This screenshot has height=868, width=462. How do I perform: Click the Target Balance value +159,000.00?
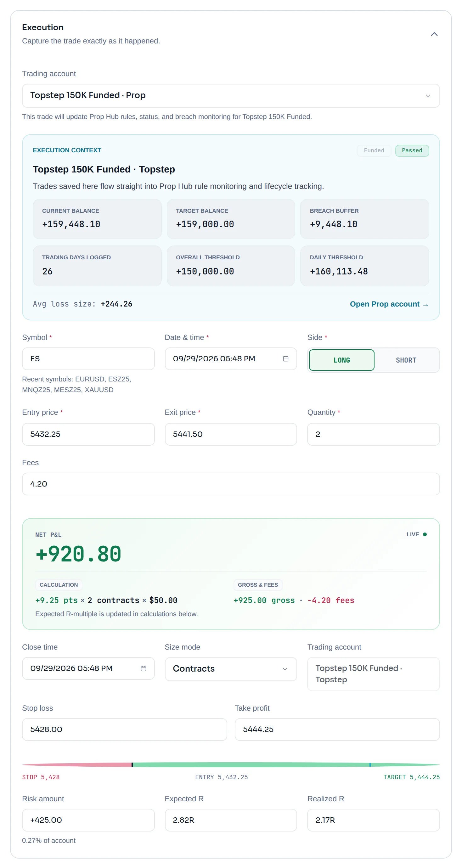tap(205, 224)
